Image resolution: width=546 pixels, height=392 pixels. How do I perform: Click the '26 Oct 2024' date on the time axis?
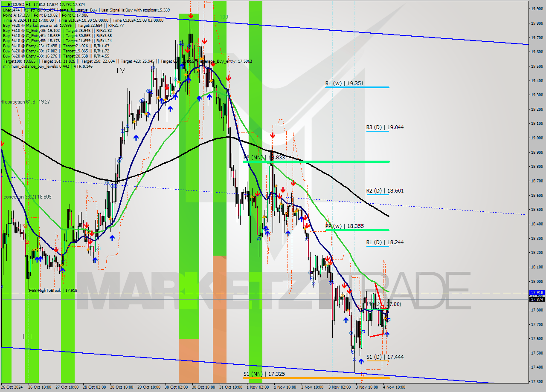(12, 387)
